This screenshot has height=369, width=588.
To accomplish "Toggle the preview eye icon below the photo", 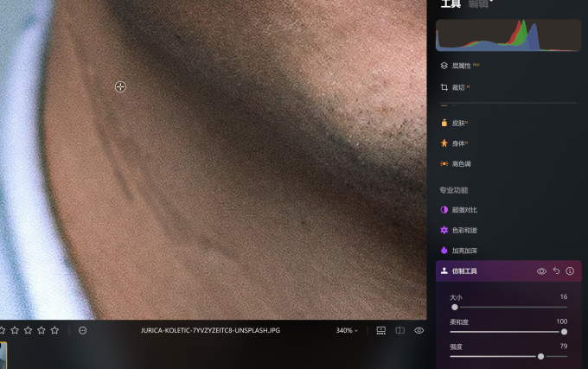I will click(x=419, y=330).
